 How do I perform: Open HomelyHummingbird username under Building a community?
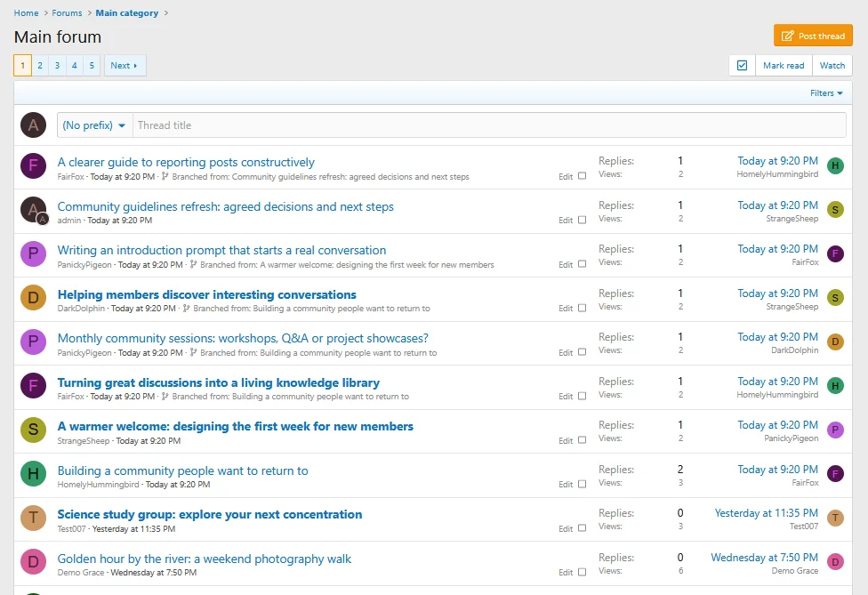98,485
